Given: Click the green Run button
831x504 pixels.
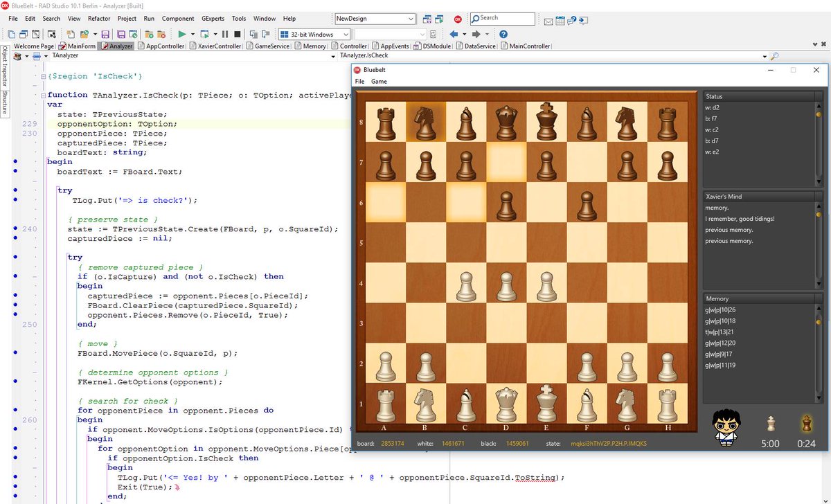Looking at the screenshot, I should [181, 34].
